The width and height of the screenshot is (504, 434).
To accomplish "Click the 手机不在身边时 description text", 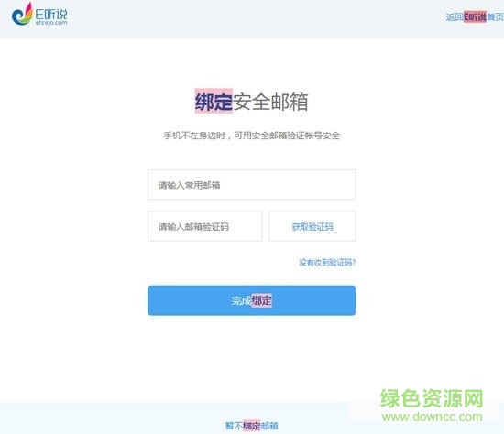I will pyautogui.click(x=252, y=136).
